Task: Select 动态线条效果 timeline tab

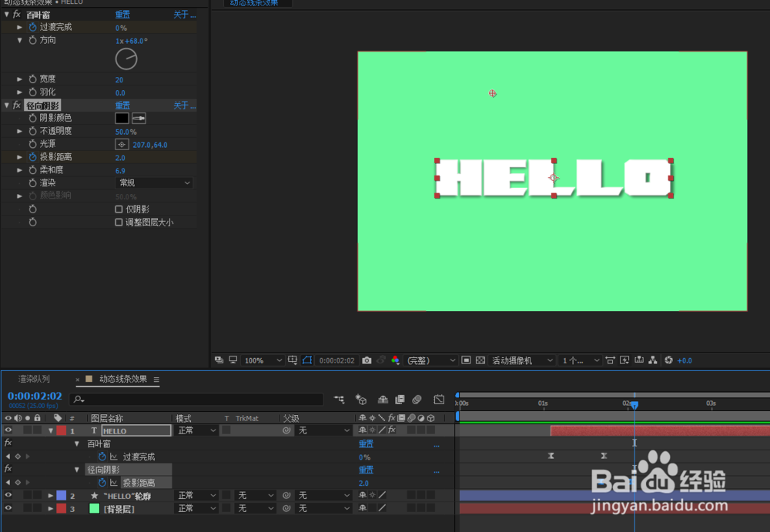Action: [x=123, y=379]
